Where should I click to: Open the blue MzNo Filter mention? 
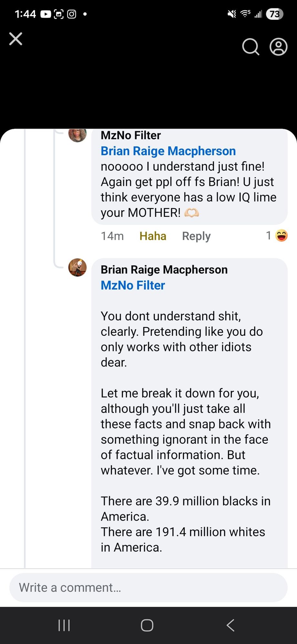[x=133, y=285]
